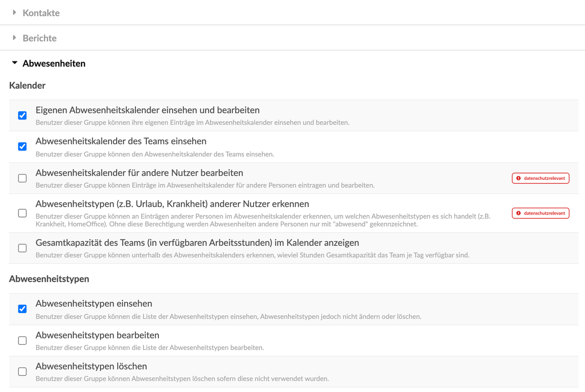Image resolution: width=585 pixels, height=392 pixels.
Task: Enable Gesamtkapazität des Teams im Kalender anzeigen
Action: coord(22,248)
